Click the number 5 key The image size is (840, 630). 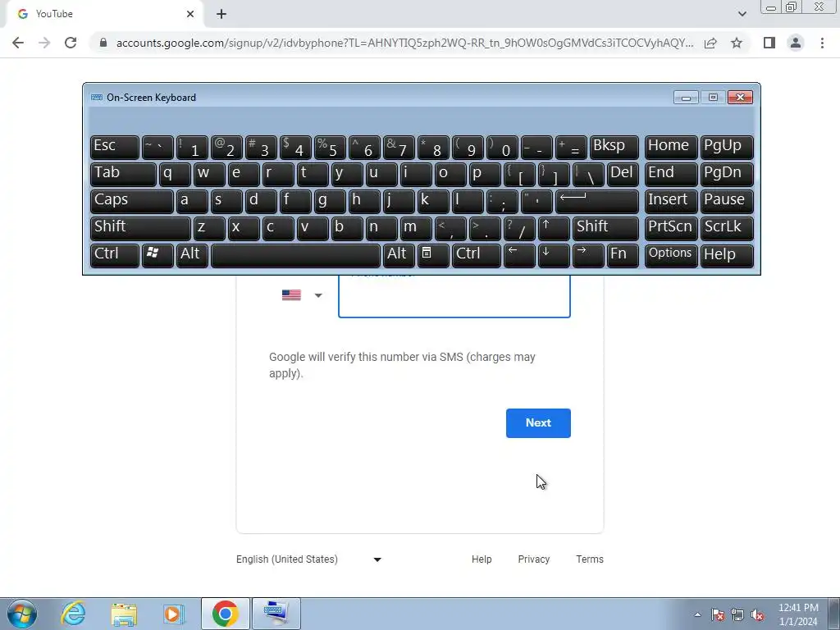click(x=330, y=147)
